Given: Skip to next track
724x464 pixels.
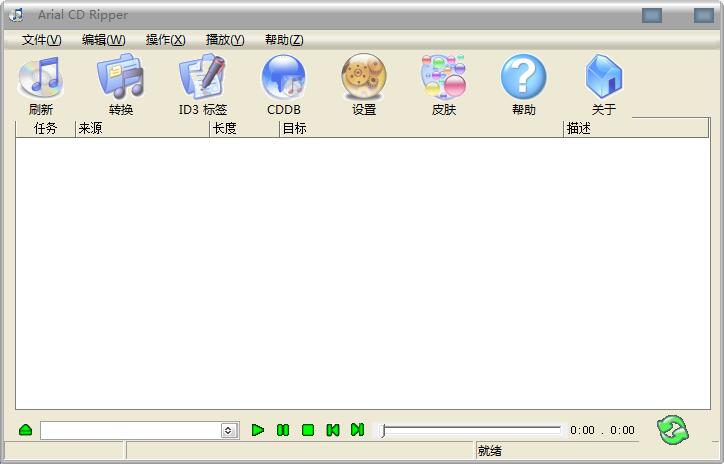Looking at the screenshot, I should click(357, 430).
